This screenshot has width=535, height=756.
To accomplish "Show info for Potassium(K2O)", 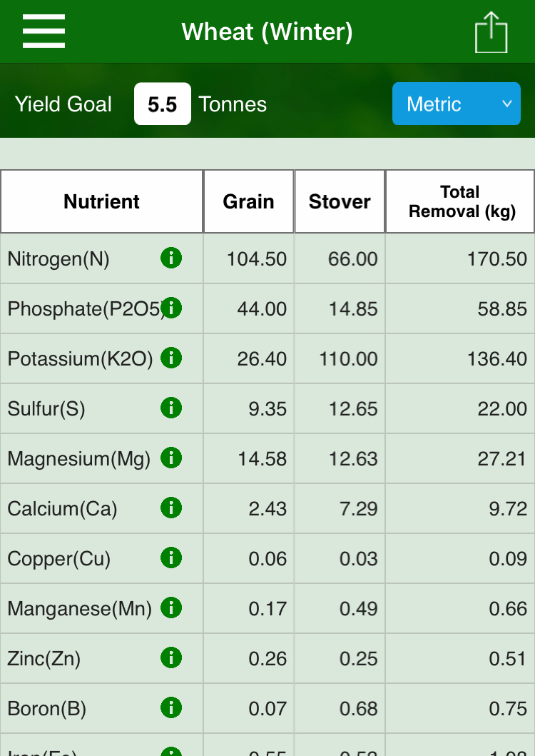I will point(171,358).
